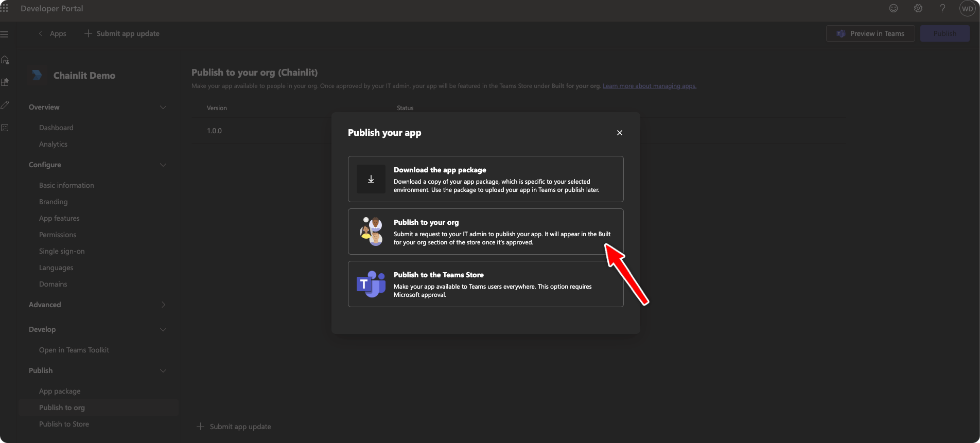Click version 1.0.0 row

click(214, 131)
